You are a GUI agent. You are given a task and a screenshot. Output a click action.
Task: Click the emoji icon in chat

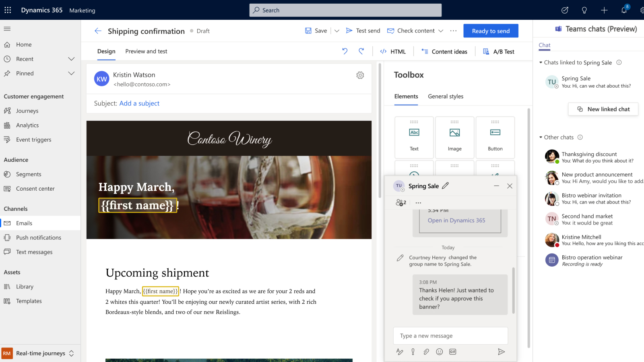439,352
